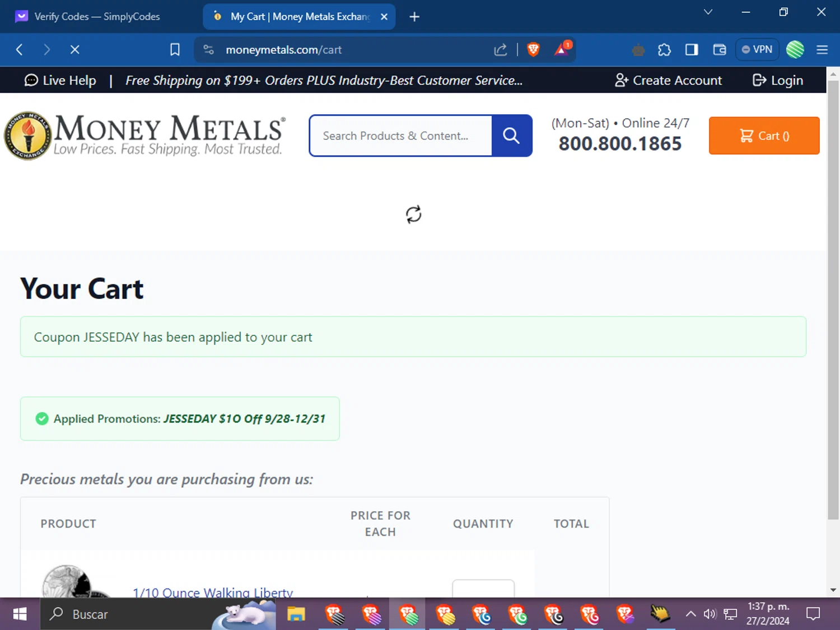Click the Money Metals logo
This screenshot has width=840, height=630.
pyautogui.click(x=145, y=136)
